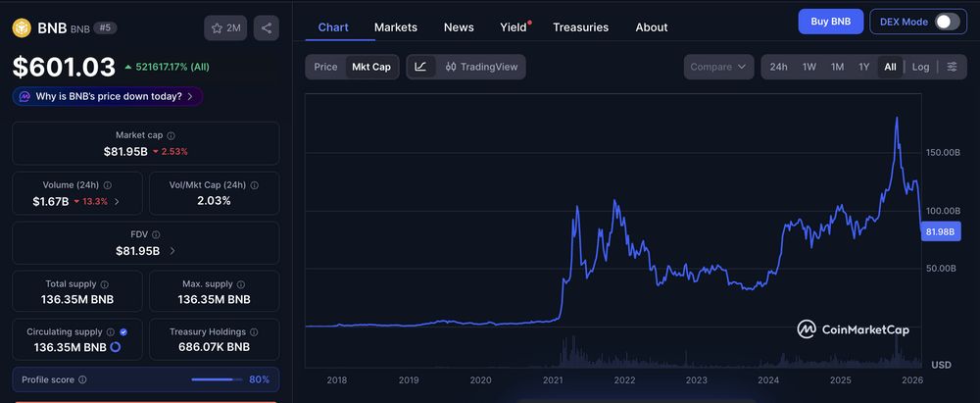Click the 2024 label on time axis
The width and height of the screenshot is (980, 403).
click(768, 379)
